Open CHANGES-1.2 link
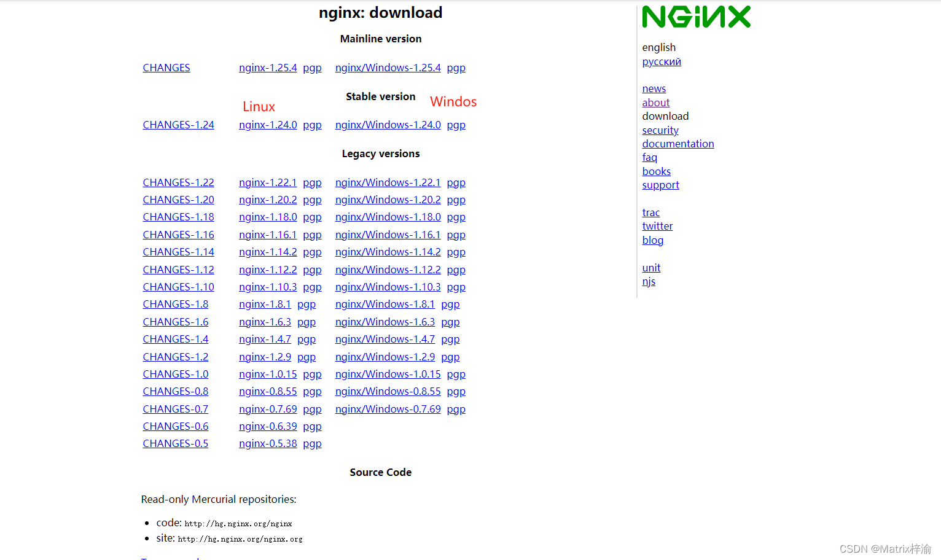Image resolution: width=941 pixels, height=560 pixels. pyautogui.click(x=176, y=357)
